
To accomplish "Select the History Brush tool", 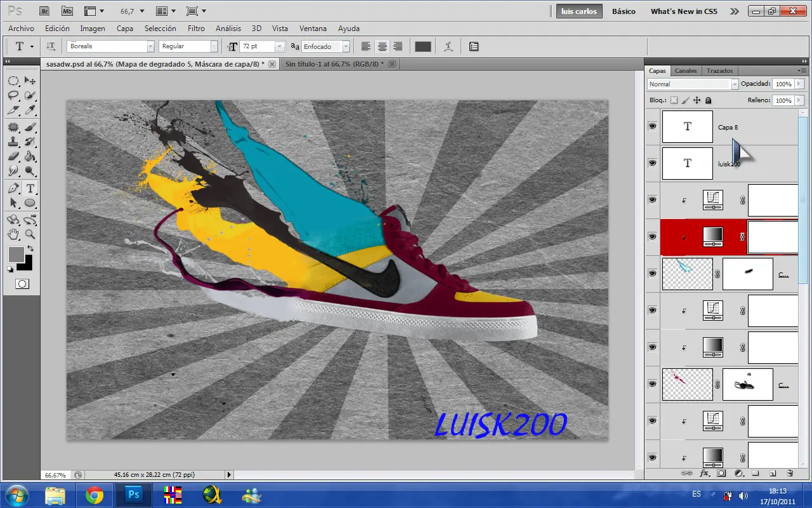I will (30, 142).
